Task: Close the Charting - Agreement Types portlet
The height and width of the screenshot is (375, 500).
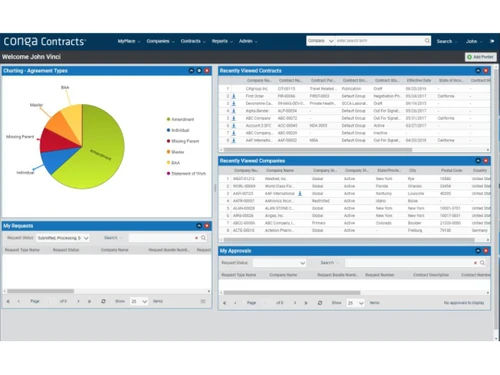Action: (x=207, y=71)
